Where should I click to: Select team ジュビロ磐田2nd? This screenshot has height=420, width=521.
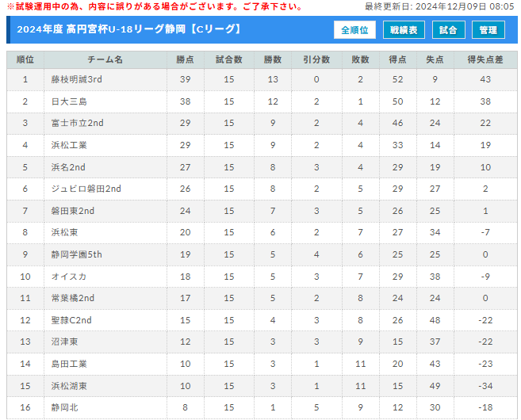[x=86, y=189]
